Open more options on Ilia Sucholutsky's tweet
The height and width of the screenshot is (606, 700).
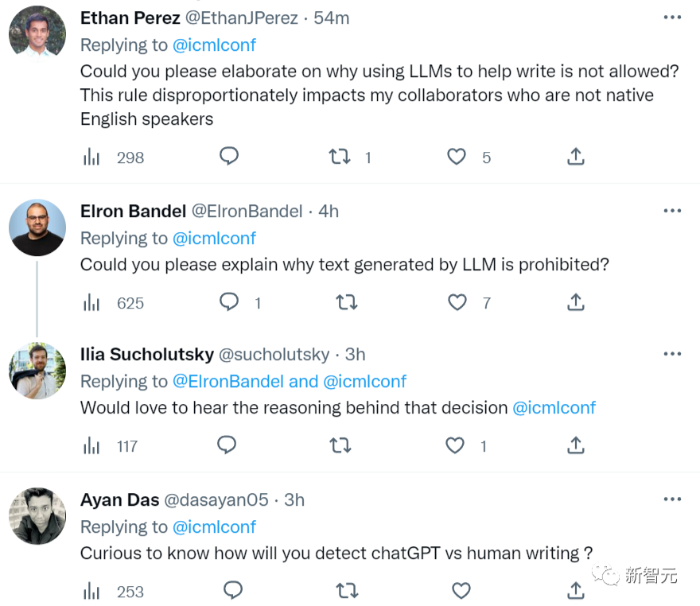pos(672,354)
